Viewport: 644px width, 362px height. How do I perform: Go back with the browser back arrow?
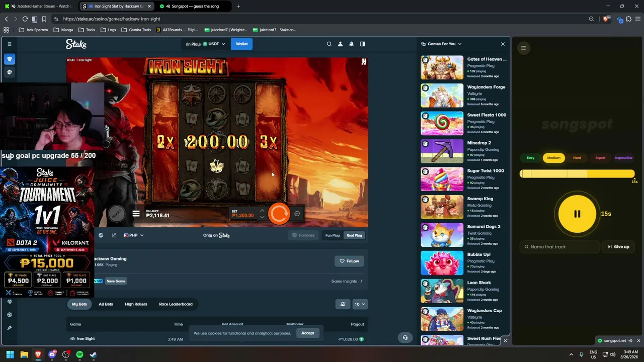pos(7,19)
